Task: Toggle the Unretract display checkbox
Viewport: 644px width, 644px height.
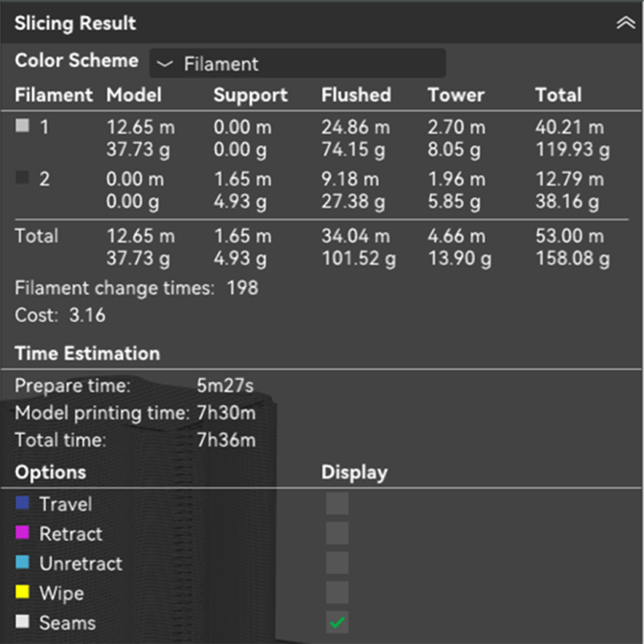Action: click(337, 563)
